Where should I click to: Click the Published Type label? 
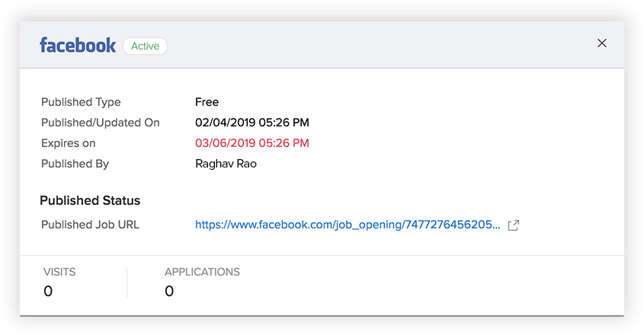click(x=81, y=102)
